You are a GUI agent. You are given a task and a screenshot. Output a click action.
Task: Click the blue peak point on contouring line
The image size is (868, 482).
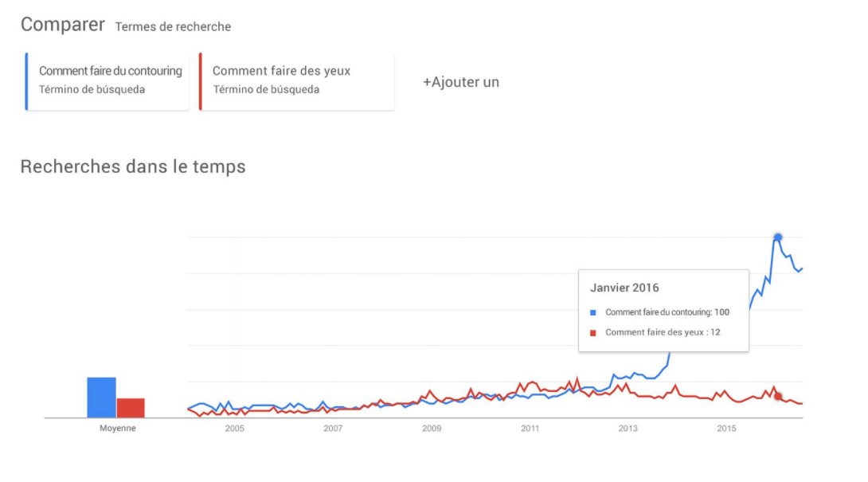(778, 237)
